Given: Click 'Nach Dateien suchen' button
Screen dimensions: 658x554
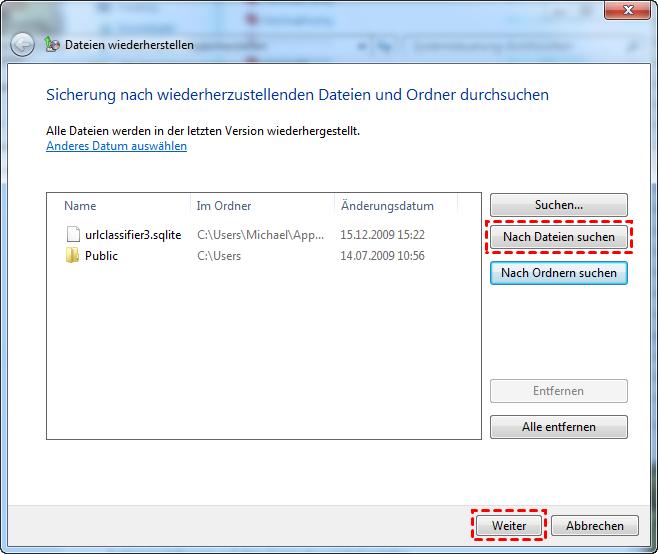Looking at the screenshot, I should pos(559,237).
